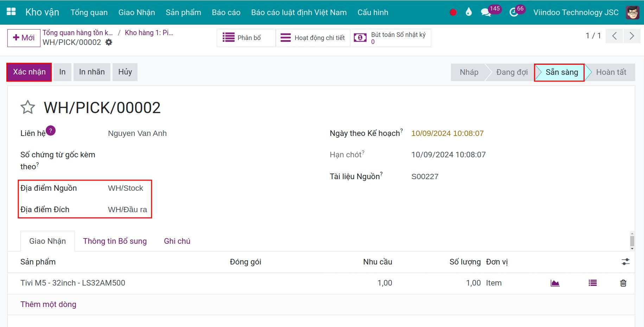Open breadcrumb Kho hàng 1: Pi...
This screenshot has height=327, width=644.
(x=149, y=33)
